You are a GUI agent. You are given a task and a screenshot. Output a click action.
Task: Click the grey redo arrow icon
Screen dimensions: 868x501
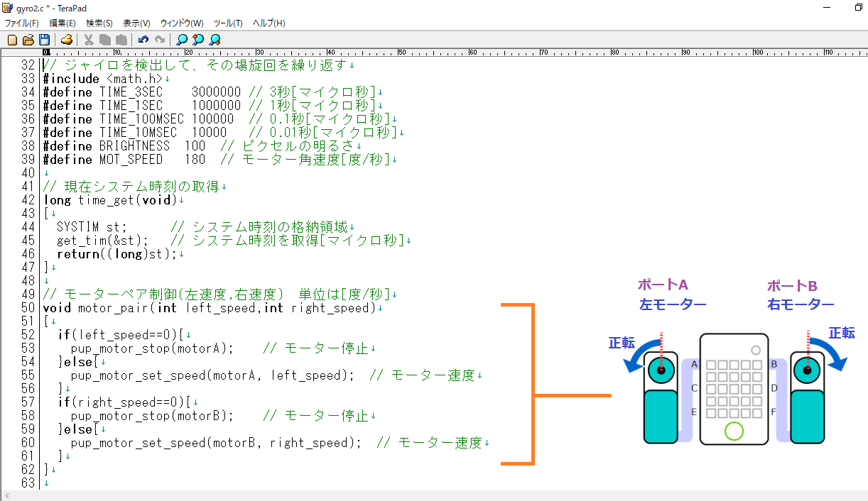tap(160, 40)
